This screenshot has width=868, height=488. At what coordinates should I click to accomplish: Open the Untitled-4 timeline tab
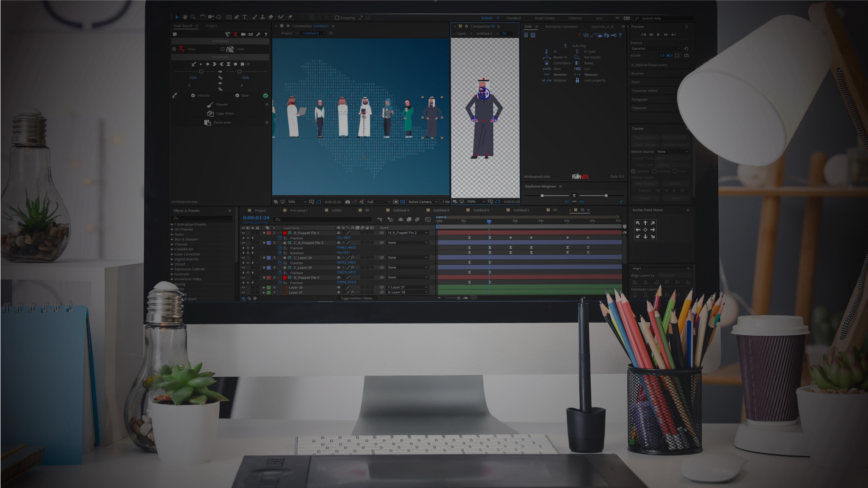(400, 210)
